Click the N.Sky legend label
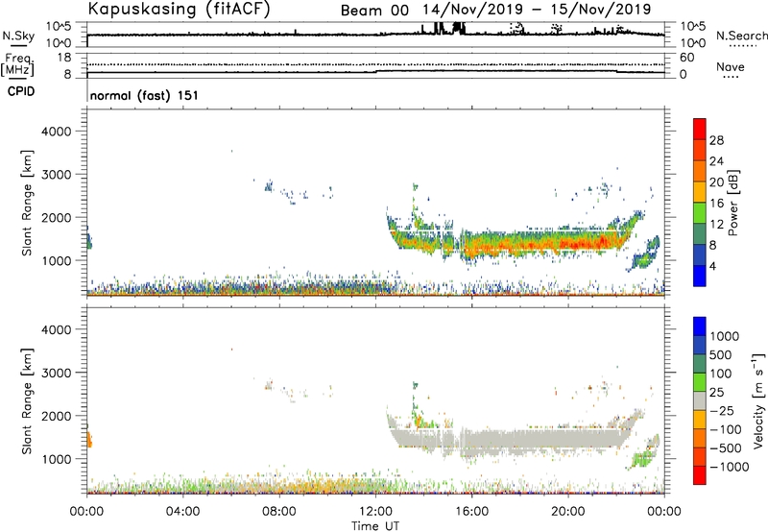The height and width of the screenshot is (532, 768). pos(18,36)
